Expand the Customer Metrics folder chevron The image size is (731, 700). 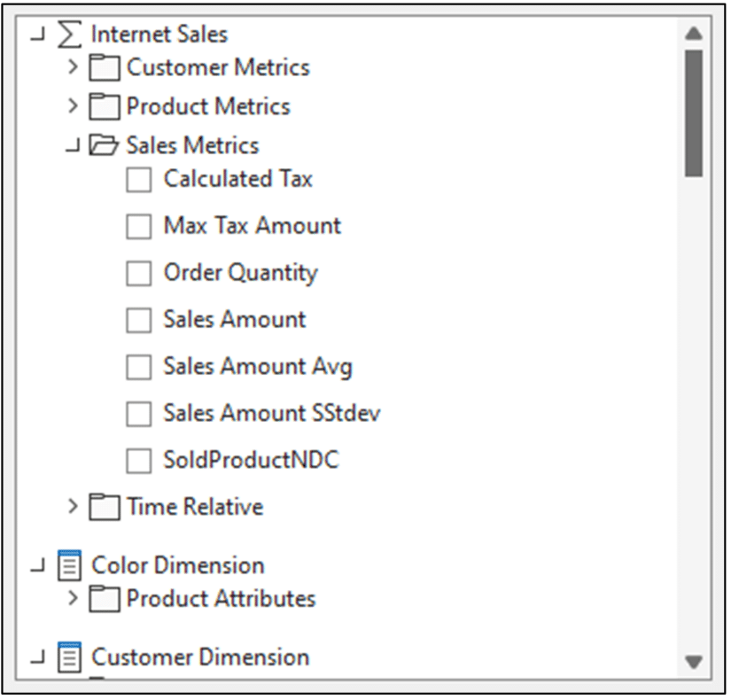(73, 67)
